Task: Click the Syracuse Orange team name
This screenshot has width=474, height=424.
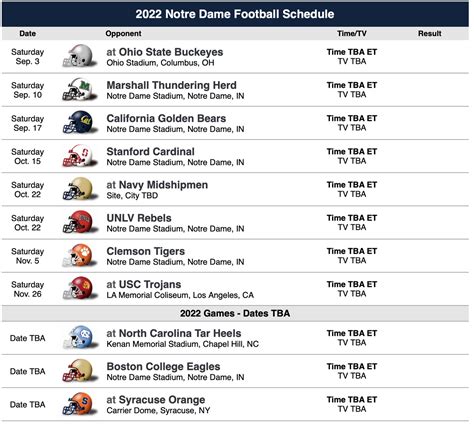Action: coord(162,399)
